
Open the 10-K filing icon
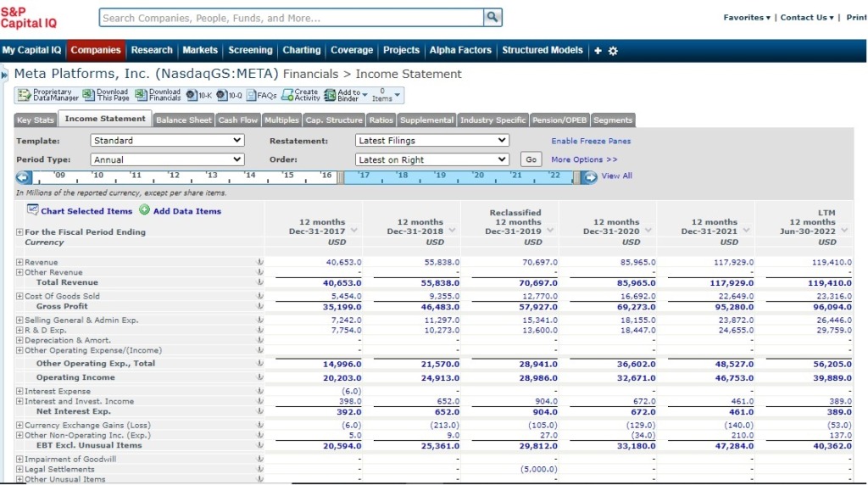pos(192,95)
